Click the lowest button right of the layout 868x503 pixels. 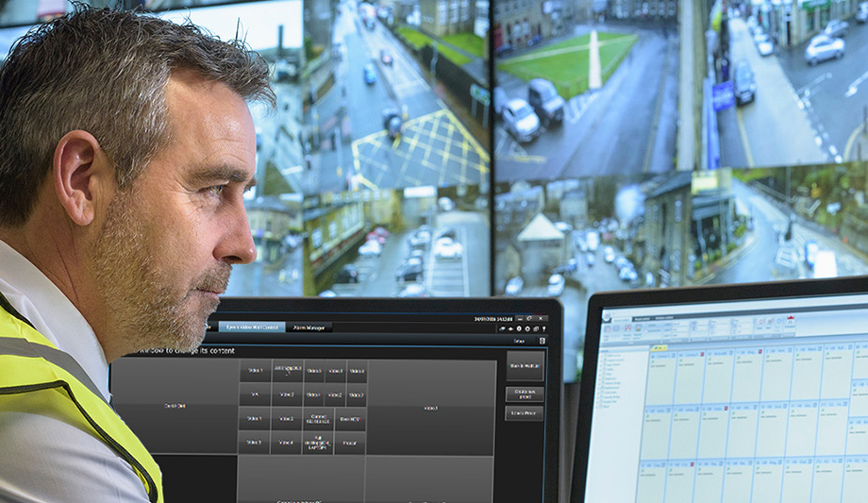(525, 413)
